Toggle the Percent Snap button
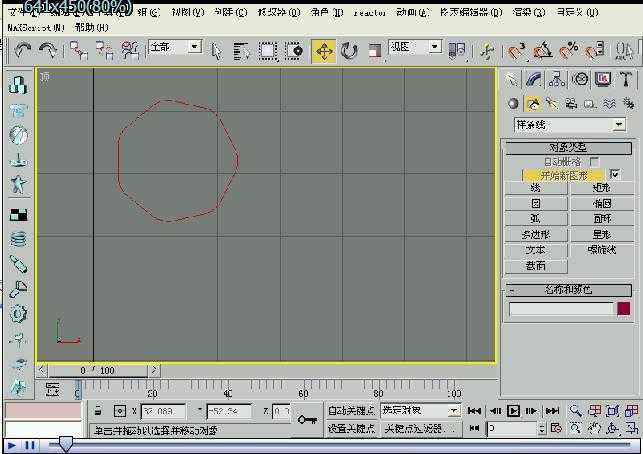Viewport: 643px width, 454px height. coord(569,51)
